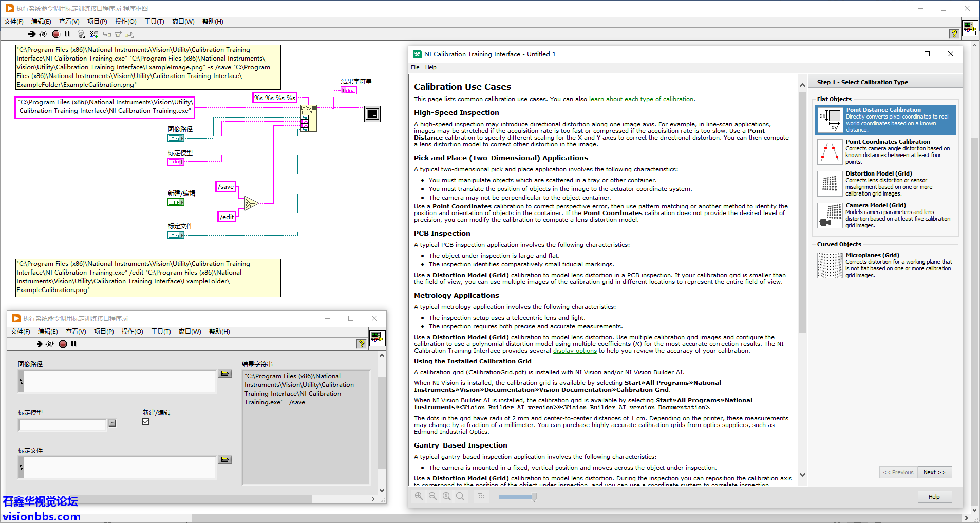Open front panel context help question mark
980x523 pixels.
[362, 343]
